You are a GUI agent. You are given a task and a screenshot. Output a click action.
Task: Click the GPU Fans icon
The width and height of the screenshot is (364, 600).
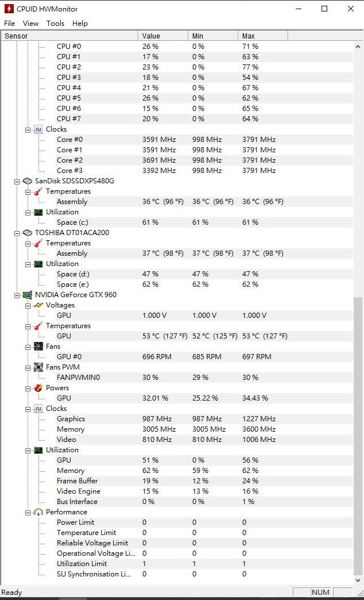(x=38, y=347)
